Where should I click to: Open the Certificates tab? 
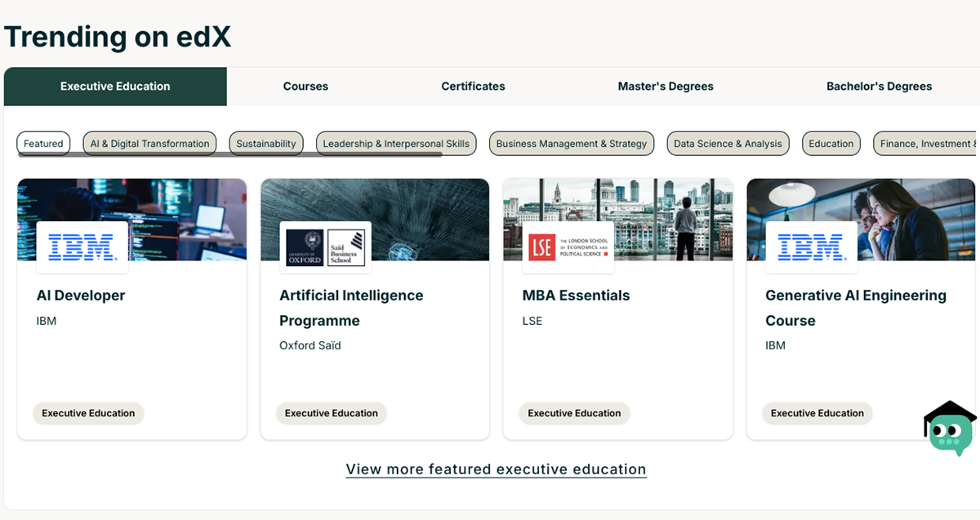(x=473, y=87)
